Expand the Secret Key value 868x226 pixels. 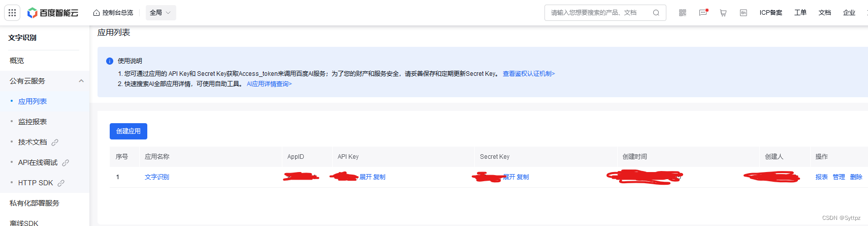pyautogui.click(x=509, y=177)
